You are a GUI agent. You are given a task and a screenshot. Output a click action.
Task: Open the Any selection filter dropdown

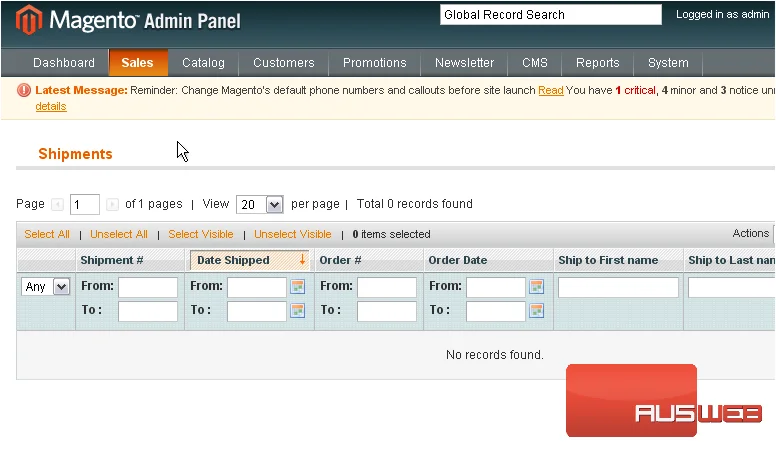(45, 287)
